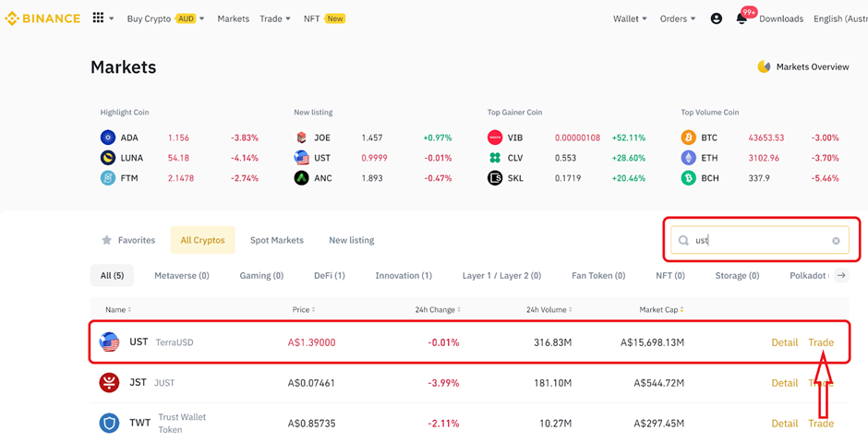
Task: Click the ETH coin icon
Action: pyautogui.click(x=688, y=158)
